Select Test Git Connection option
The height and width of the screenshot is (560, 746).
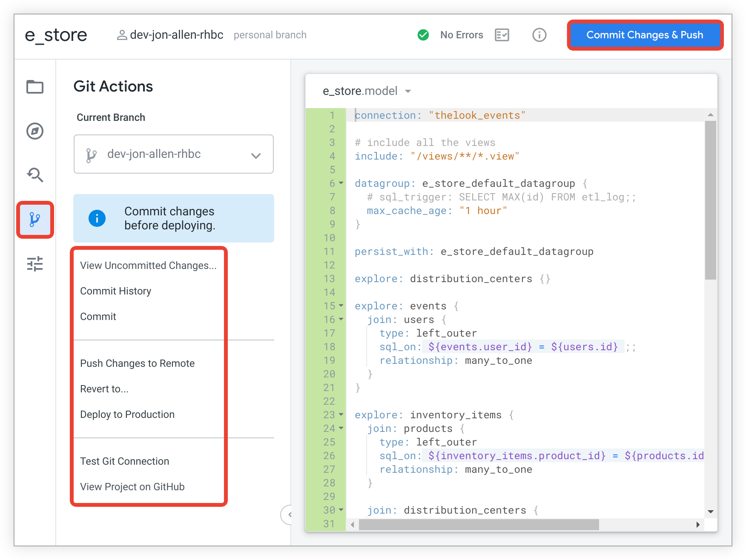coord(124,461)
